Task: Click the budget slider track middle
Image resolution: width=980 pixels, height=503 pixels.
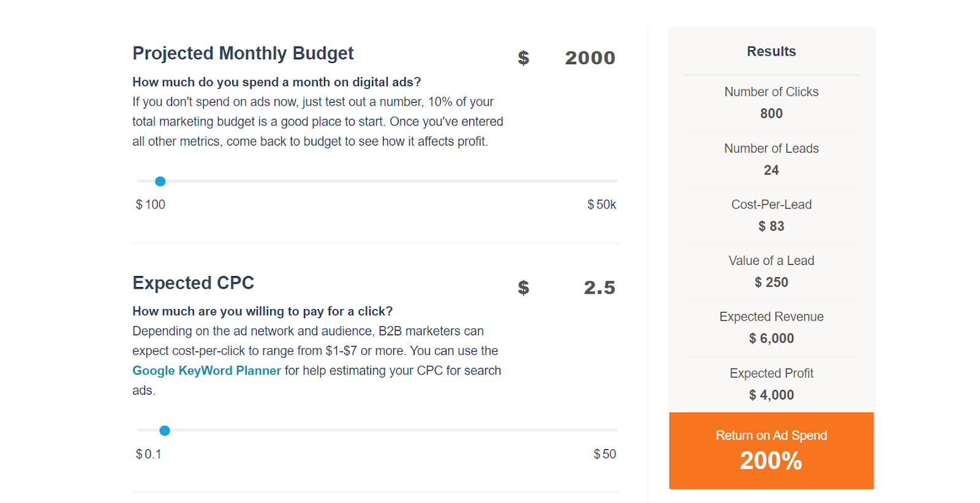Action: click(x=377, y=181)
